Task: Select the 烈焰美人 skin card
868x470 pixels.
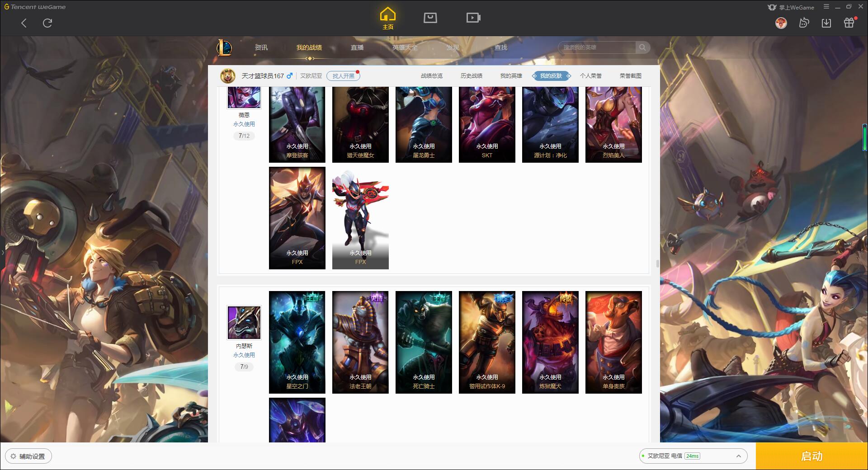Action: (x=613, y=124)
